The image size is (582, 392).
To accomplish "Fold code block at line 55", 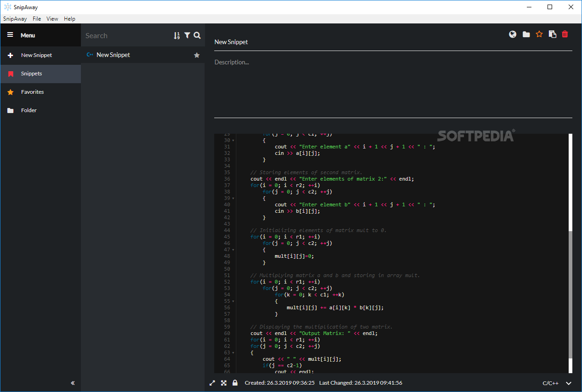I will click(233, 301).
